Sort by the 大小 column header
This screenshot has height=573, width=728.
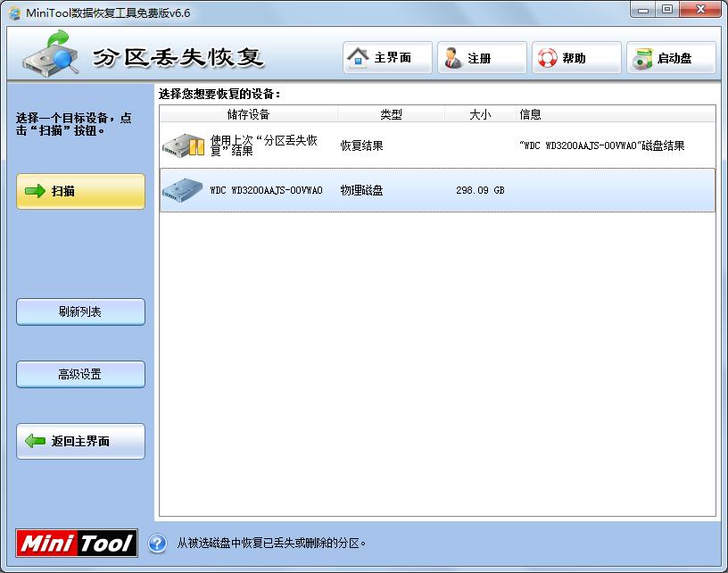tap(480, 114)
